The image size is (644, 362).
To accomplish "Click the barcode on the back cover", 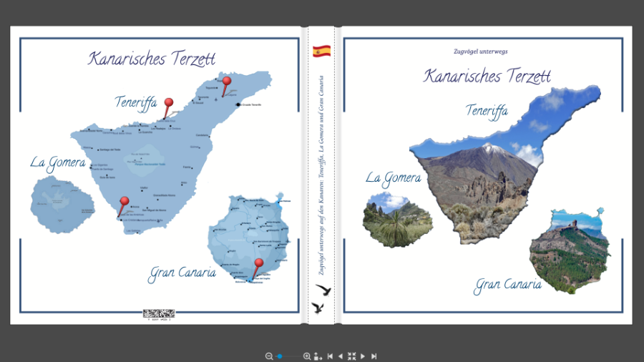I will pos(159,314).
